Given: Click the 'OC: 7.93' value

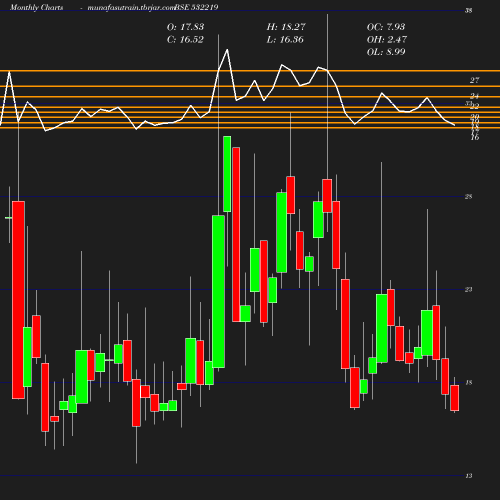Looking at the screenshot, I should tap(386, 27).
